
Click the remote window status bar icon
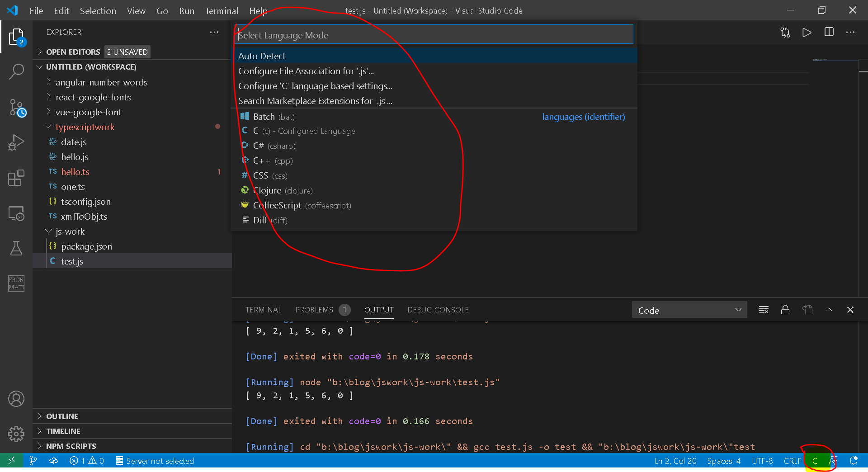coord(11,461)
